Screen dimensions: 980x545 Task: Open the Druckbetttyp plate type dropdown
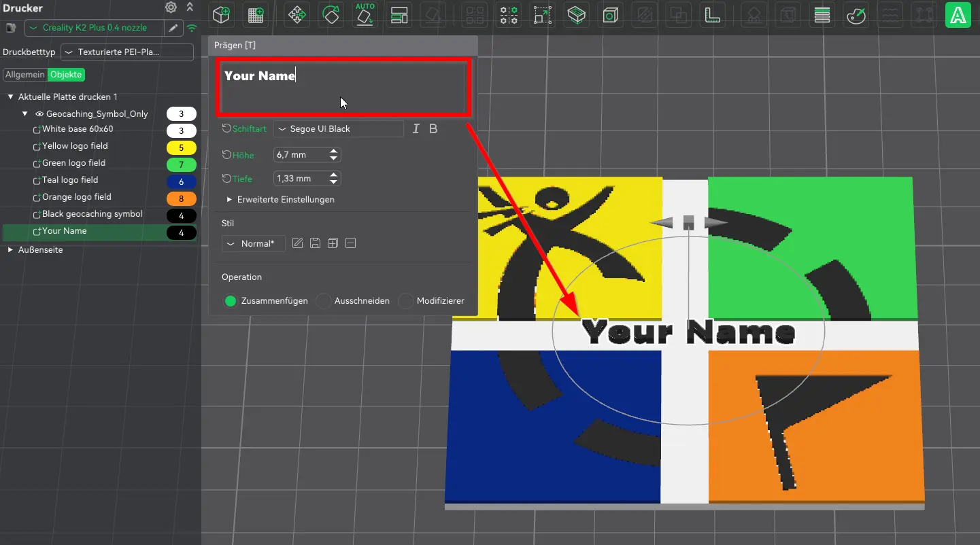point(127,52)
